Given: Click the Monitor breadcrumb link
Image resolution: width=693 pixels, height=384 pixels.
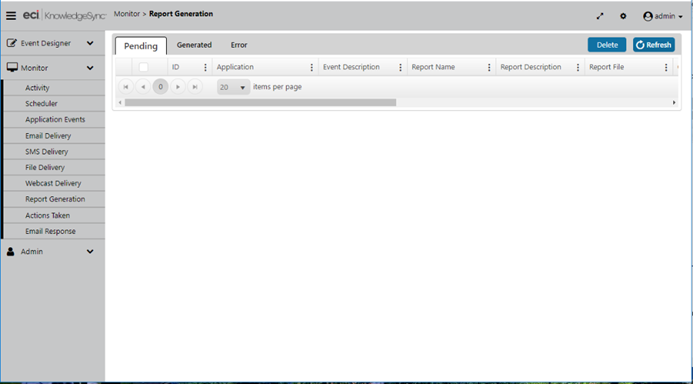Looking at the screenshot, I should (x=127, y=14).
